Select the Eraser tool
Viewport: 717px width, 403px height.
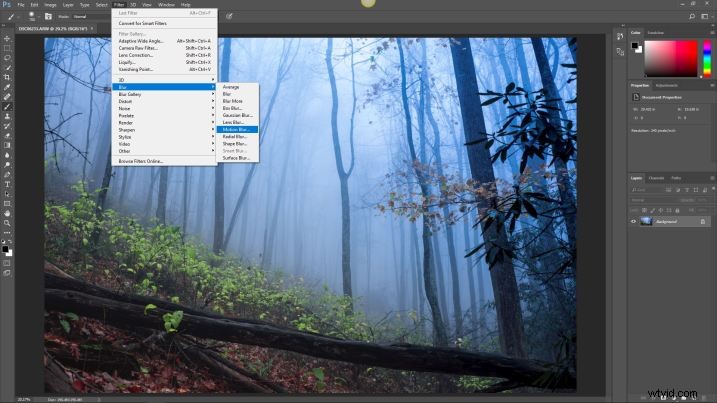(7, 135)
